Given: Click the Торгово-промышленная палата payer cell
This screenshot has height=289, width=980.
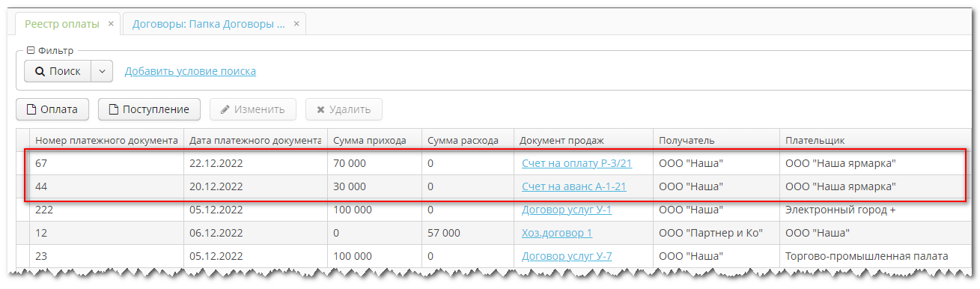Looking at the screenshot, I should coord(876,256).
